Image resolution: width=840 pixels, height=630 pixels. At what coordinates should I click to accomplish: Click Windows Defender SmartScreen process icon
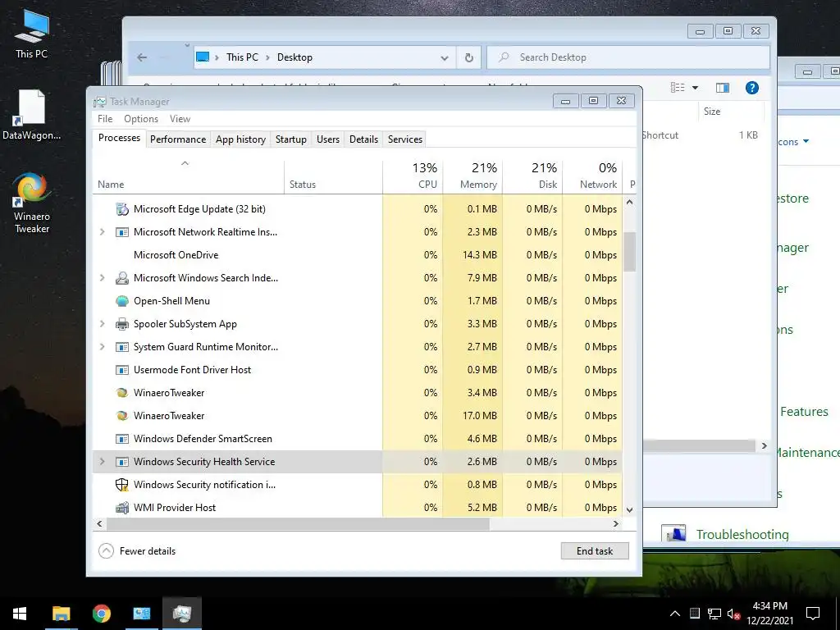point(122,439)
